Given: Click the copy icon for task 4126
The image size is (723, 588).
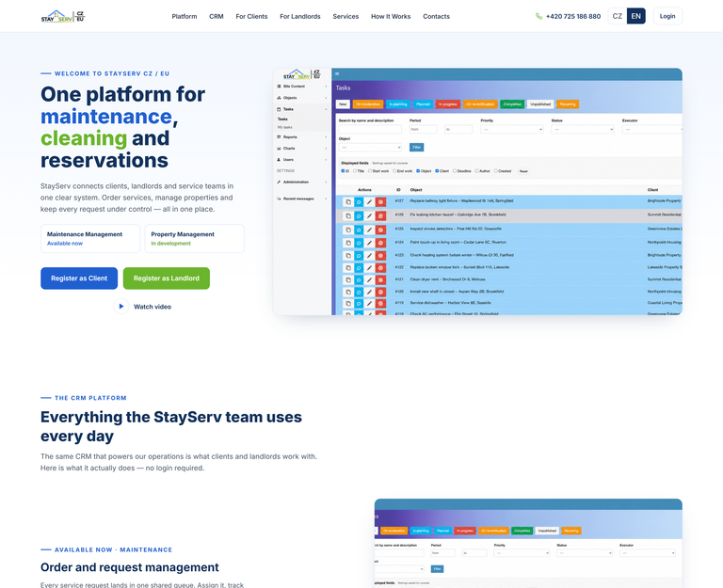Looking at the screenshot, I should (348, 215).
